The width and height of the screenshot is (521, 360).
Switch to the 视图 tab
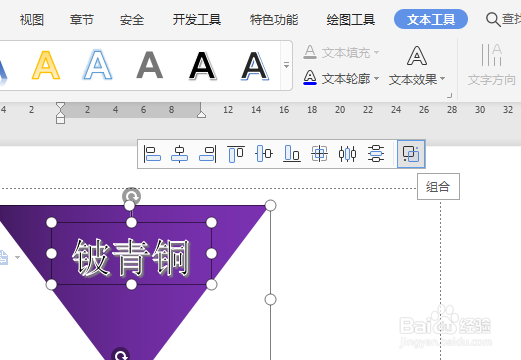[32, 20]
